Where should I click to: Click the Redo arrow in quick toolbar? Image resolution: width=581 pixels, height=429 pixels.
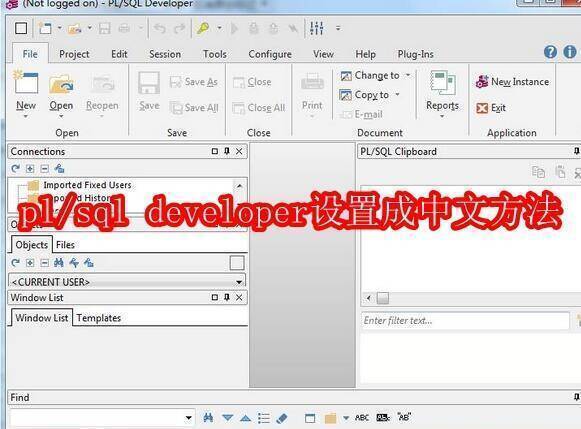point(180,28)
